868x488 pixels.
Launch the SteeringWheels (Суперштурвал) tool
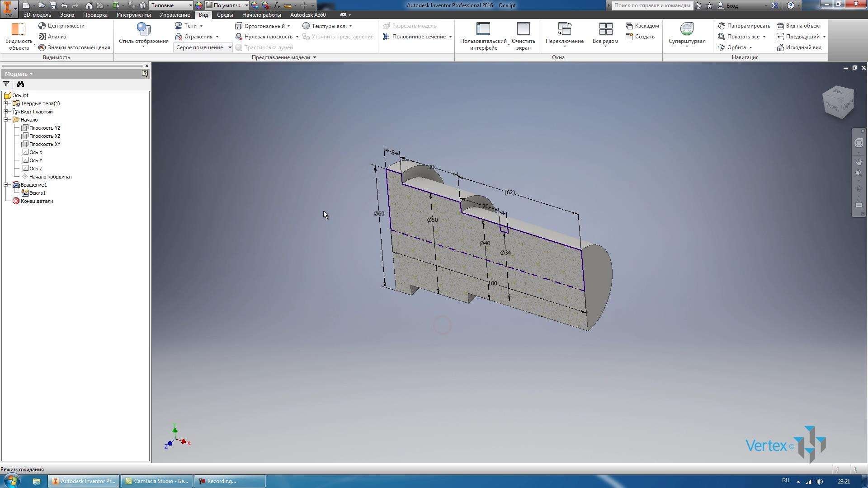(686, 30)
